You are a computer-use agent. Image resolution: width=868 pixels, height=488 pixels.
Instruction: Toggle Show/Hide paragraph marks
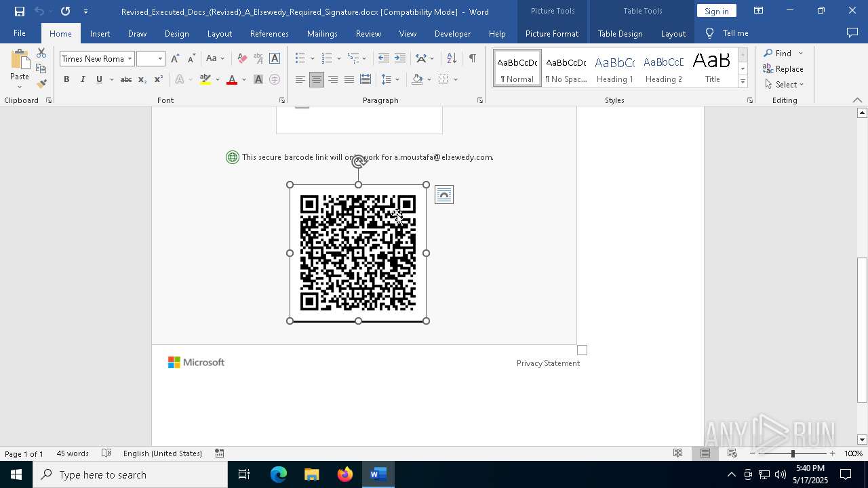click(x=472, y=59)
